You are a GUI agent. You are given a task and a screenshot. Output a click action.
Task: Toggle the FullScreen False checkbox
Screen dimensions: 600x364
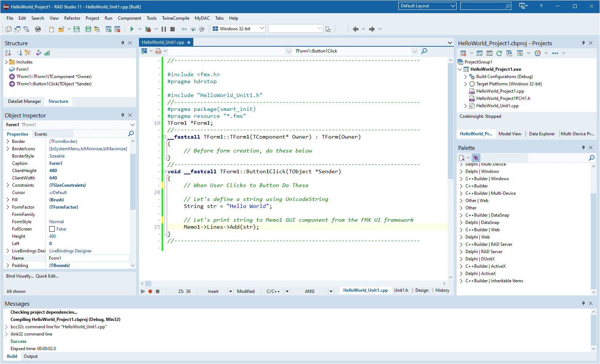52,229
